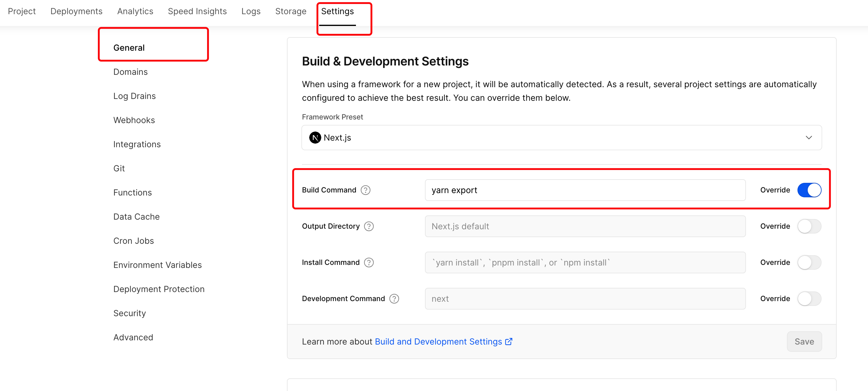Click the Next.js logo icon in Framework Preset

coord(315,138)
